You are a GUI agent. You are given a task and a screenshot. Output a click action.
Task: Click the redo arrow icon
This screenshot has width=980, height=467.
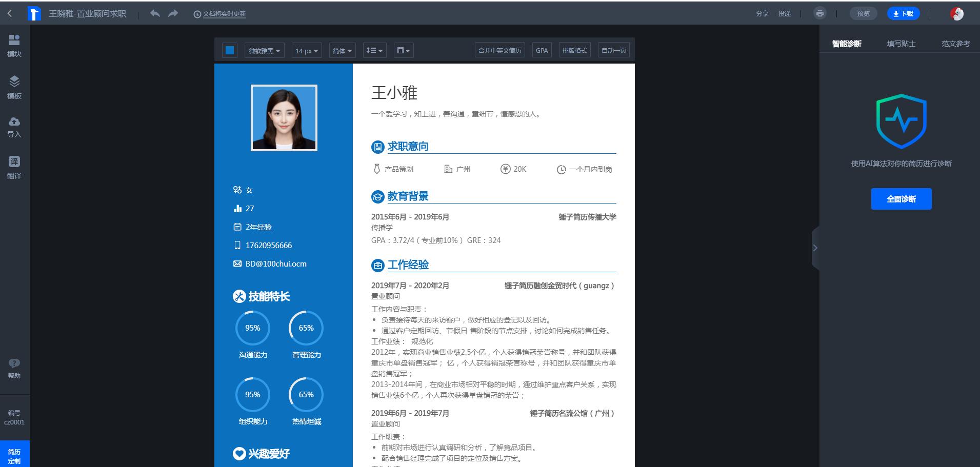173,14
